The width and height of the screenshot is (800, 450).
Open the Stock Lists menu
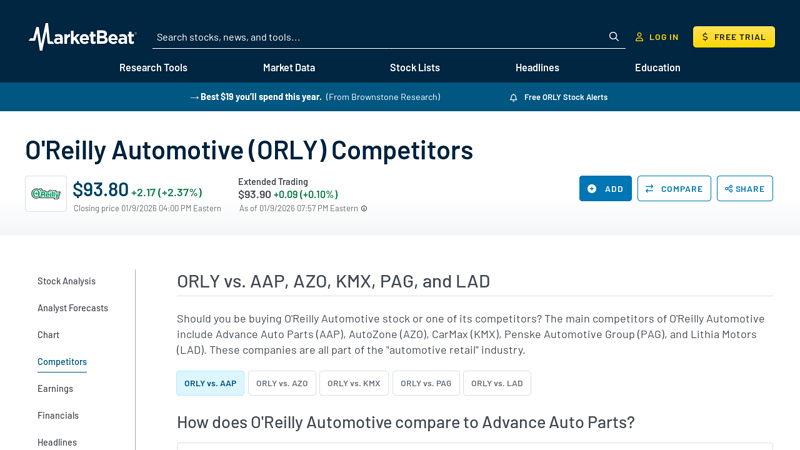tap(415, 67)
